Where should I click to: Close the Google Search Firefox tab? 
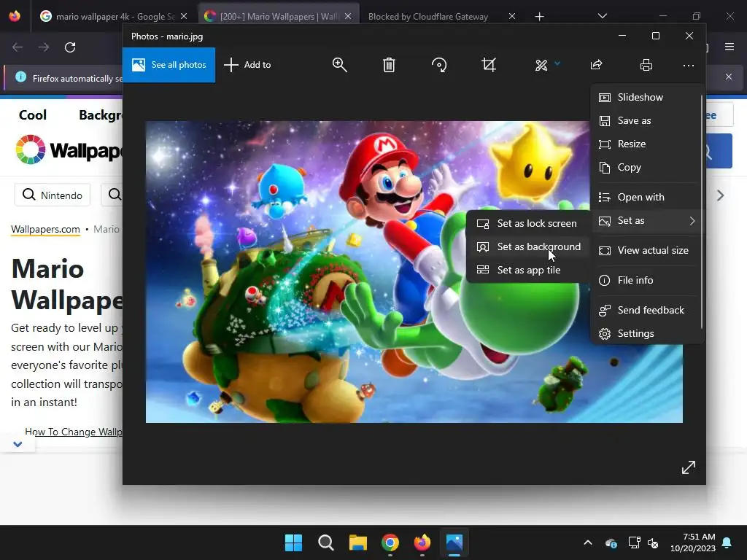(184, 16)
